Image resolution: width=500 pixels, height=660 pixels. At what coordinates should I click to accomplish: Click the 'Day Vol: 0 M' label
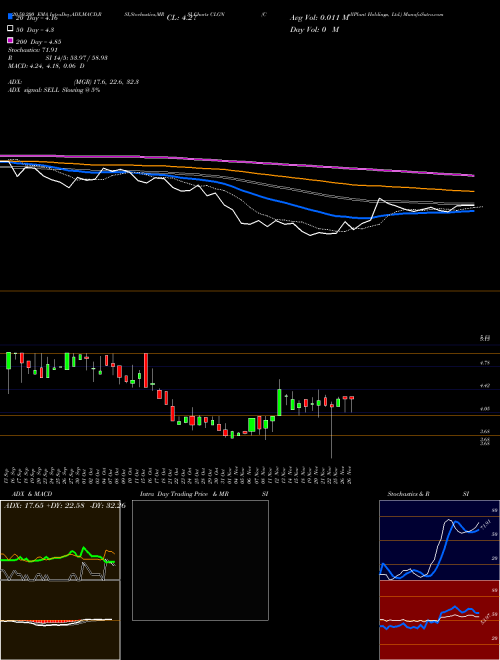pyautogui.click(x=314, y=29)
